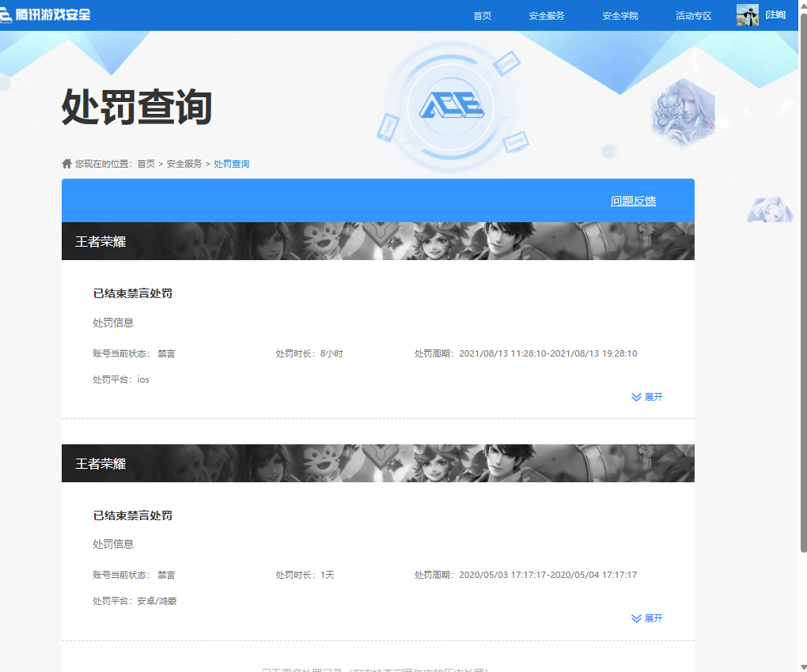
Task: Click the text 处罚时长：8小时
Action: pyautogui.click(x=309, y=353)
